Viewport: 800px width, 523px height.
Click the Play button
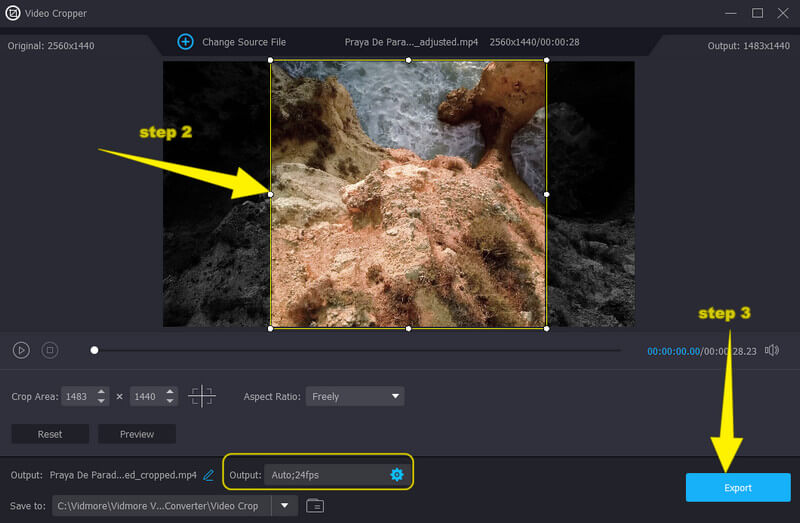pos(21,350)
